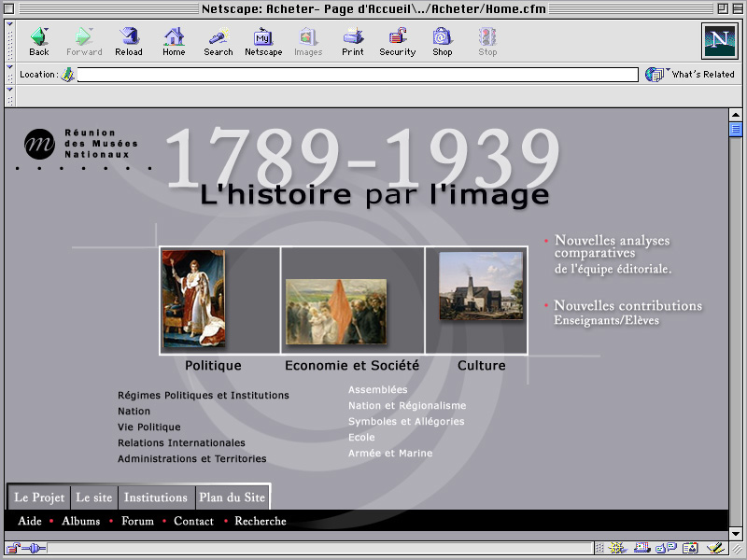Go to the Home page icon
This screenshot has width=747, height=560.
click(174, 41)
